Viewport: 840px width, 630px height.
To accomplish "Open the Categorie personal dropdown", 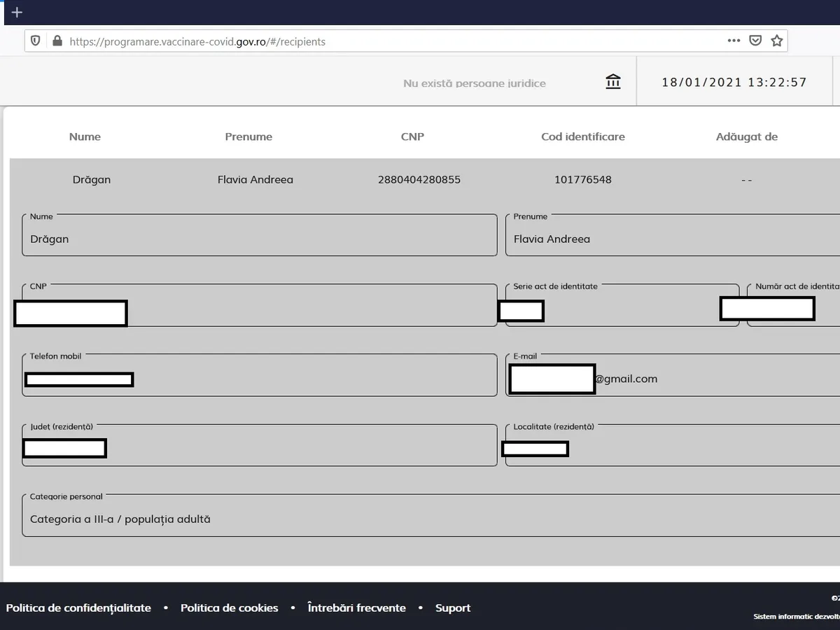I will pyautogui.click(x=420, y=519).
